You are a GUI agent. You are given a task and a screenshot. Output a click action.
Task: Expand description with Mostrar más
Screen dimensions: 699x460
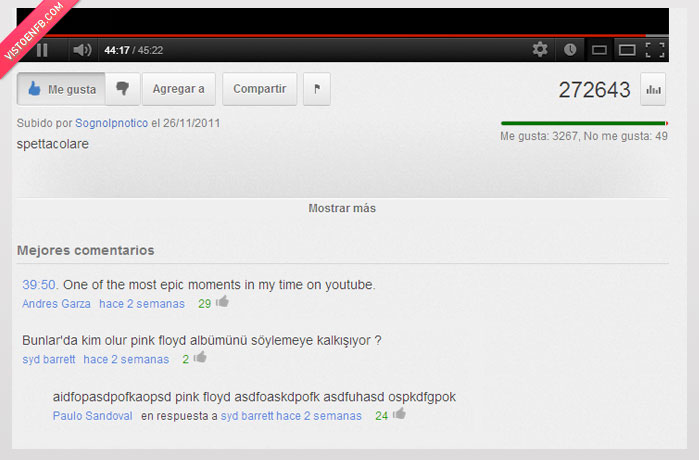(x=342, y=208)
